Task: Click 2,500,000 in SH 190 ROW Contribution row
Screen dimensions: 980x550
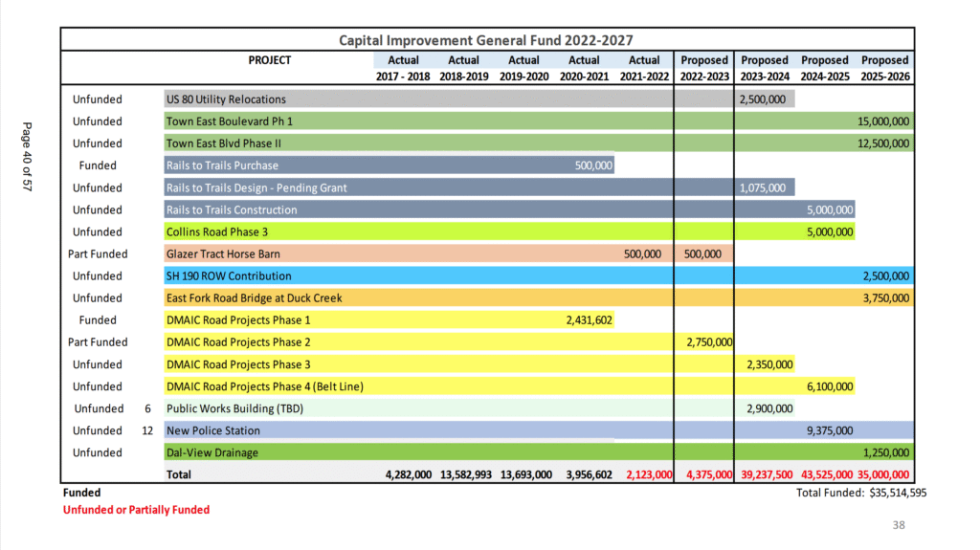Action: coord(886,275)
